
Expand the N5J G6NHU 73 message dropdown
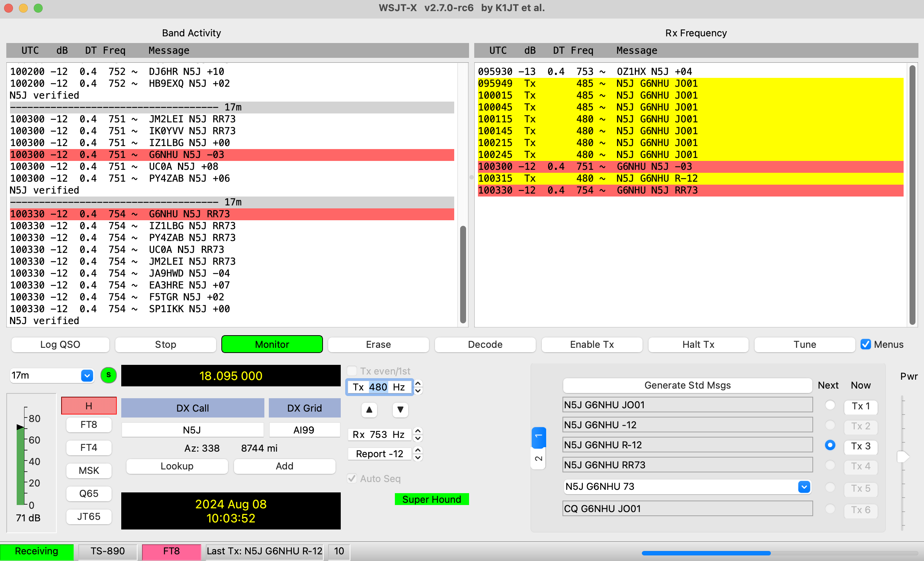[x=803, y=487]
